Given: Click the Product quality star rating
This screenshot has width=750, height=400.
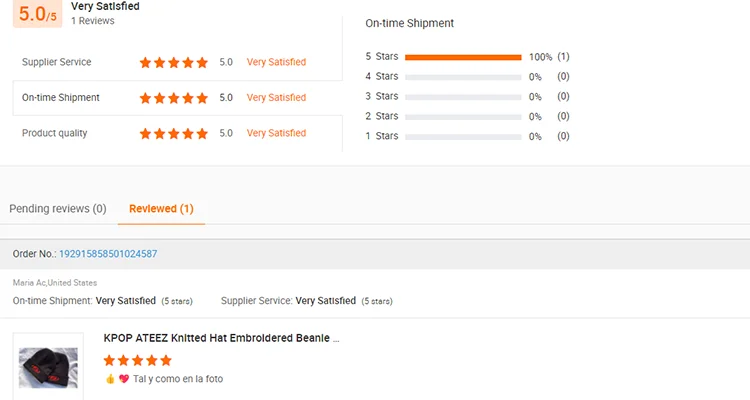Looking at the screenshot, I should [x=174, y=133].
